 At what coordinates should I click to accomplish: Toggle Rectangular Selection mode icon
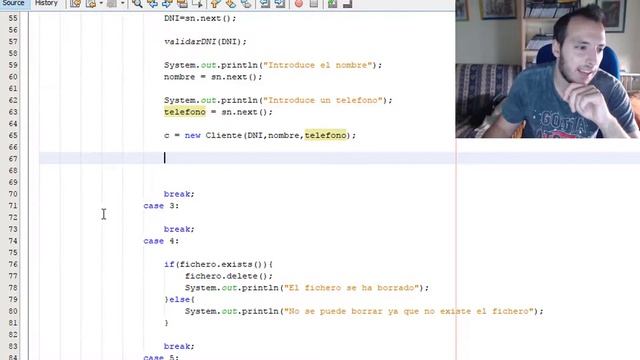197,4
